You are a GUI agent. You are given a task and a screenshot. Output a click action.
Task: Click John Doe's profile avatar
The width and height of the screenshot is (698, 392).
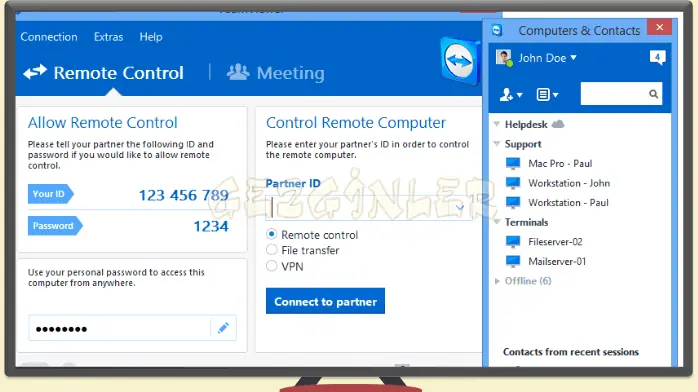[x=504, y=58]
